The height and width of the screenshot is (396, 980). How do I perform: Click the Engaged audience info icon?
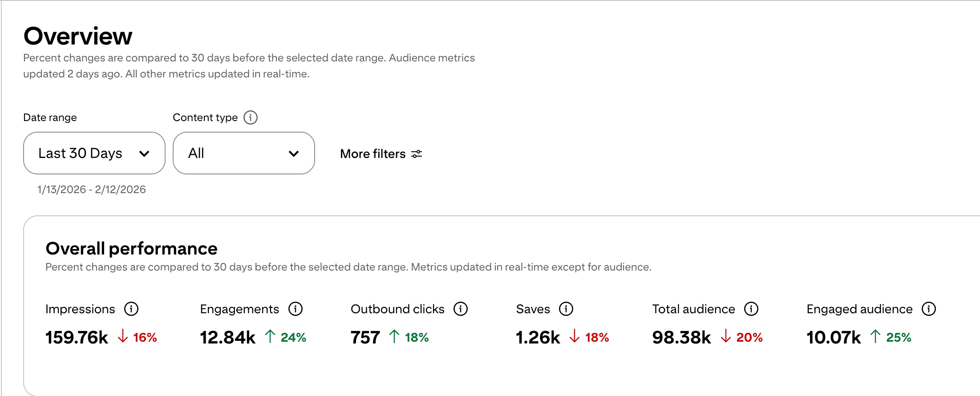[929, 309]
